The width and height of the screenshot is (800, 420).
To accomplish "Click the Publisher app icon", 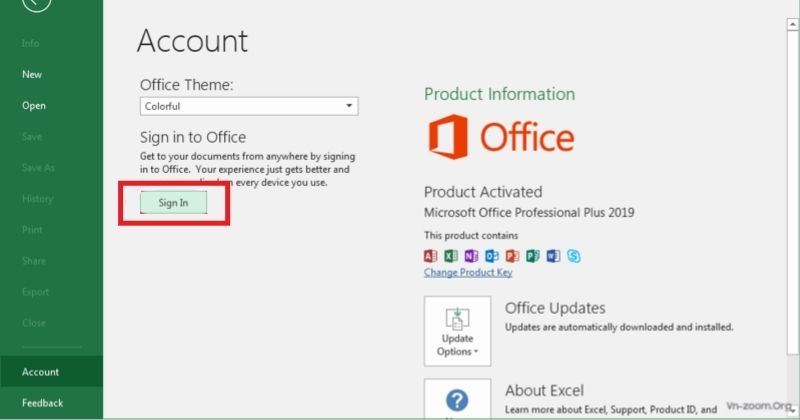I will click(x=533, y=256).
